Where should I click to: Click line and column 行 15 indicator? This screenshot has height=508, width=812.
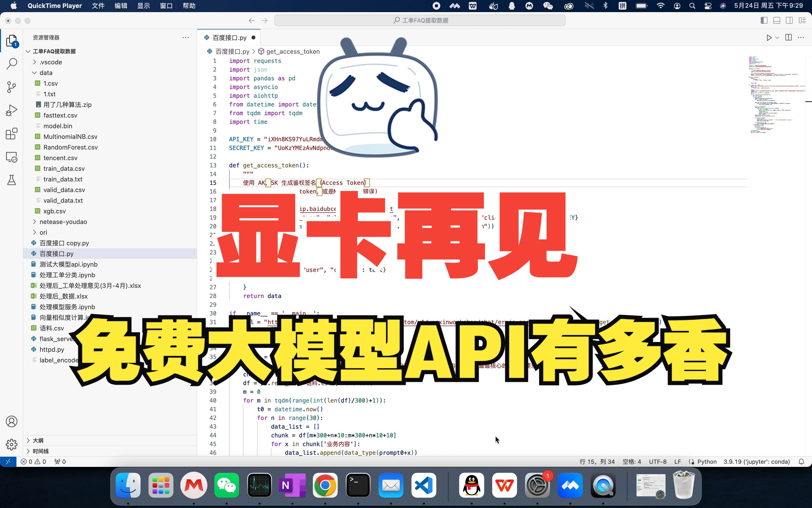[597, 462]
